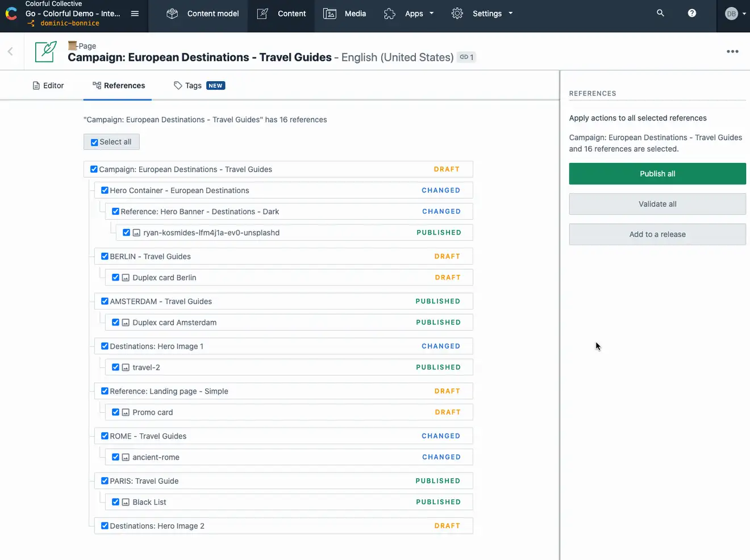Select the ROME - Travel Guides reference row

click(x=284, y=436)
